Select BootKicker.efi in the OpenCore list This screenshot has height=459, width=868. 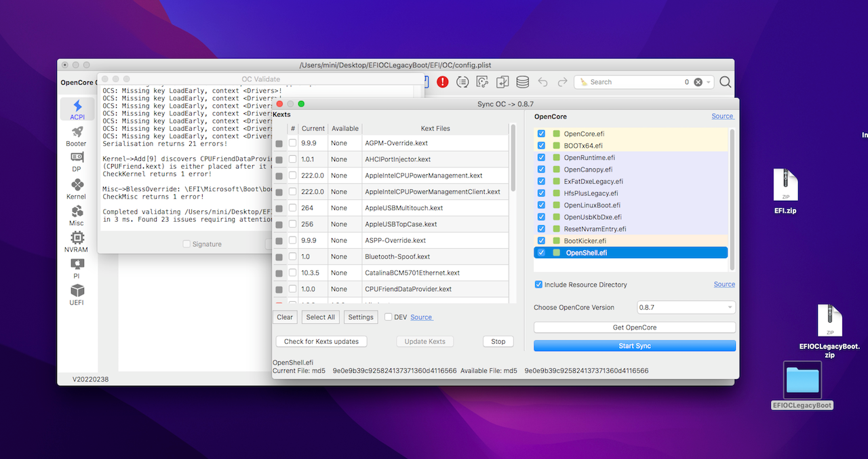click(585, 241)
